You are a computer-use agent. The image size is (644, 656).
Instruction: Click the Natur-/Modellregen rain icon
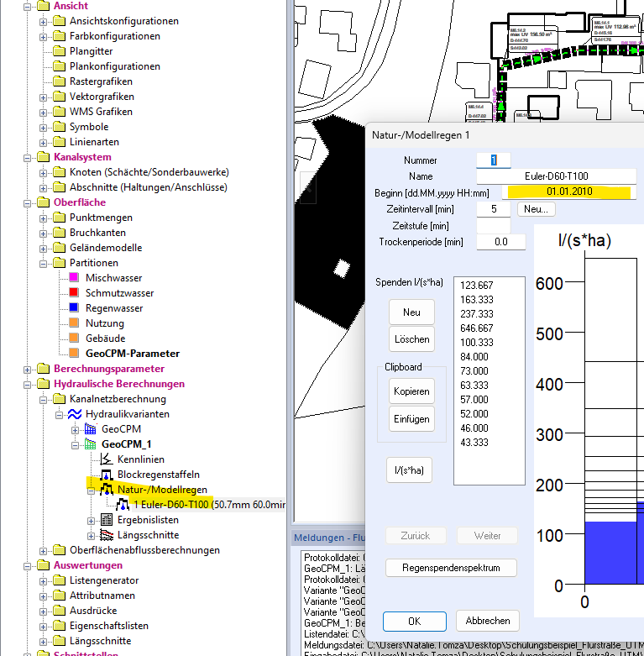pyautogui.click(x=106, y=490)
